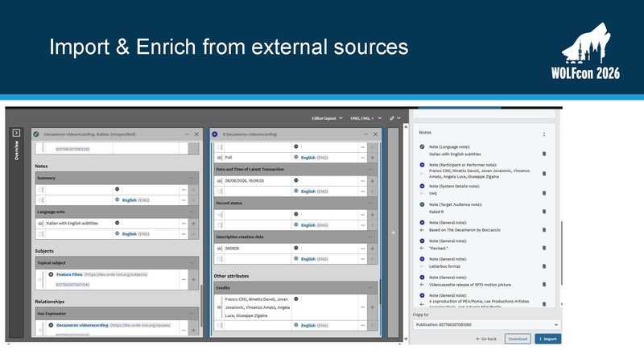Add value after the Credits names row
This screenshot has height=362, width=644.
point(373,307)
